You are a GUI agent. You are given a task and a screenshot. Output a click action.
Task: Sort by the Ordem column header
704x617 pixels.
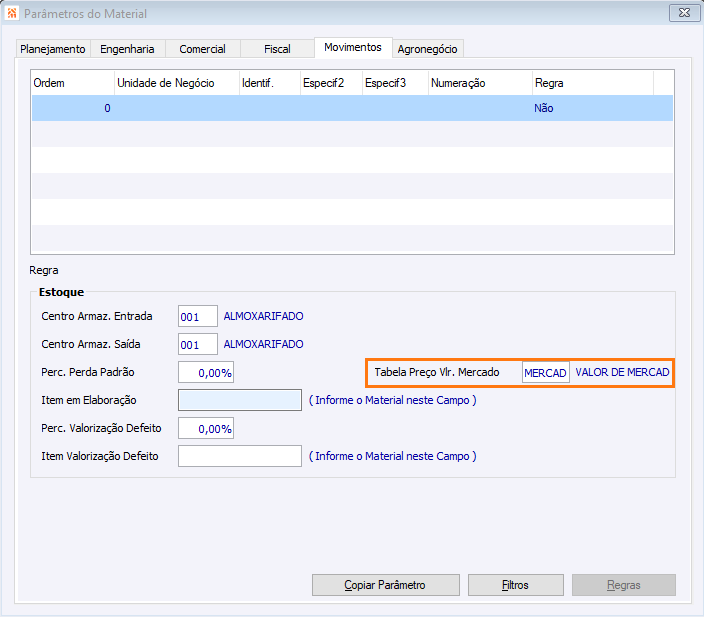[x=73, y=83]
